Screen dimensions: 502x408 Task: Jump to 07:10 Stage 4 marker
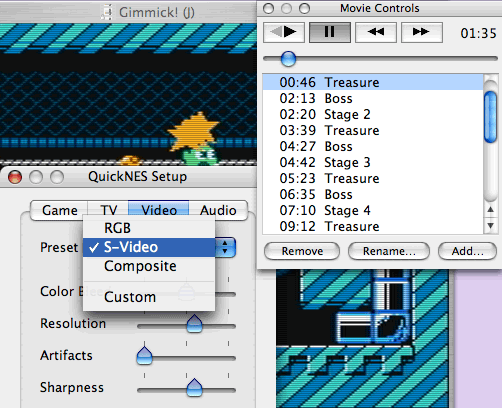point(373,210)
